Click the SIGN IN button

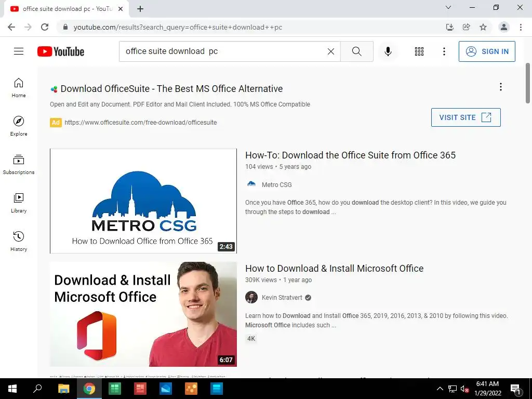487,51
